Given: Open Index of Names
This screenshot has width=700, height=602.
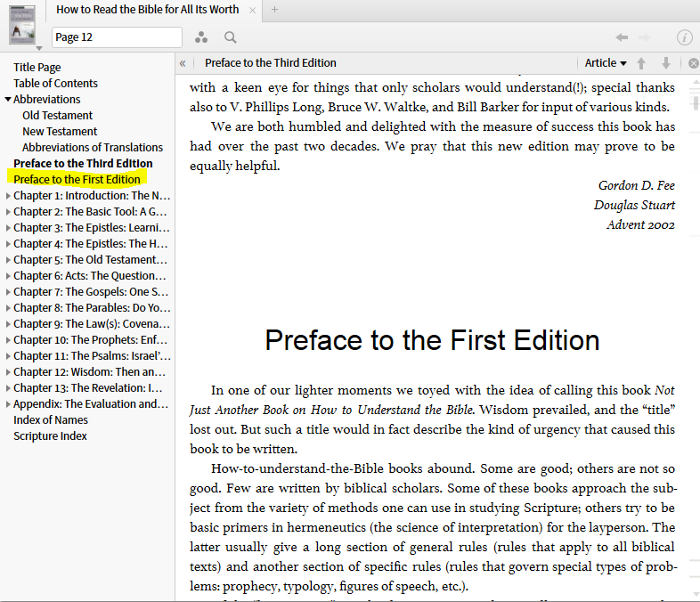Looking at the screenshot, I should [x=51, y=420].
